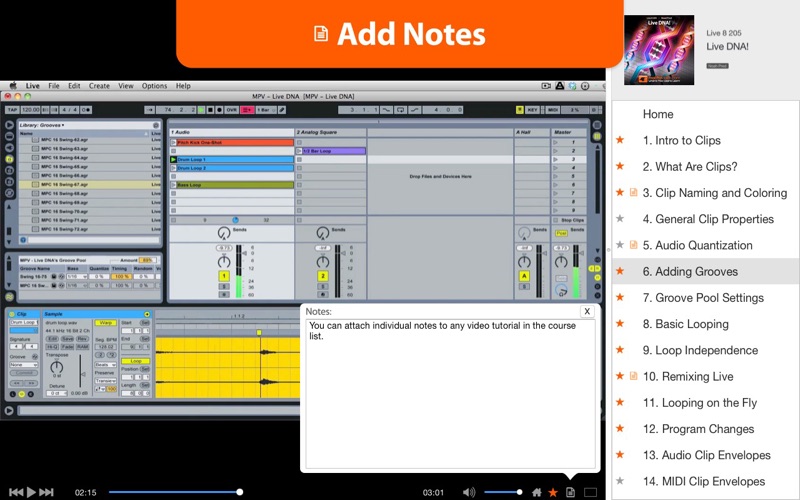Launch scene 3 in the Master track
800x500 pixels.
556,160
